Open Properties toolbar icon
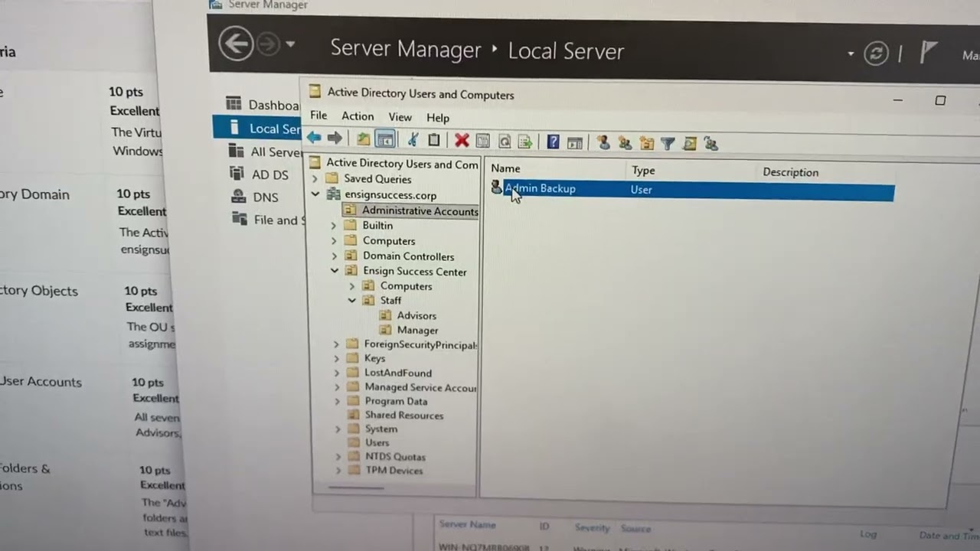Viewport: 980px width, 551px height. pos(482,141)
